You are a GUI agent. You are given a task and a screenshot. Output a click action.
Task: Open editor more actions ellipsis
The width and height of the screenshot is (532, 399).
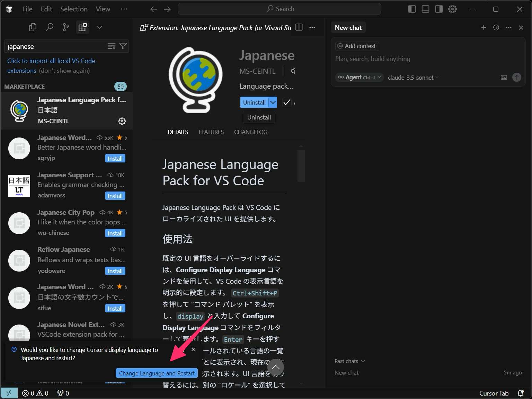tap(312, 27)
